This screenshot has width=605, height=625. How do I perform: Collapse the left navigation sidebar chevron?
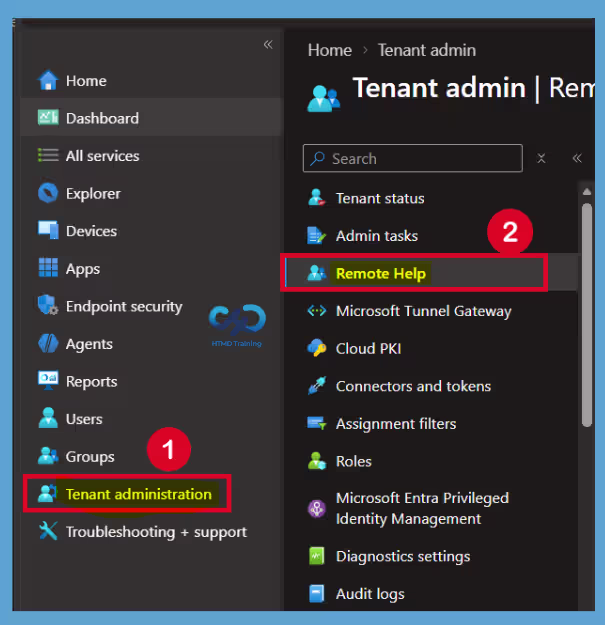(x=268, y=44)
